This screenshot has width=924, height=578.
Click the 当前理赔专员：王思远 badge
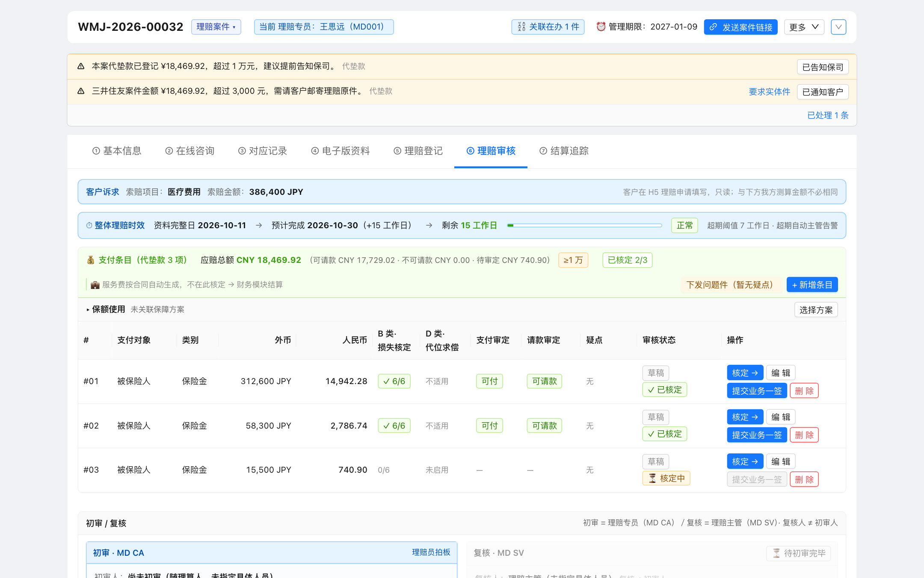click(x=324, y=27)
